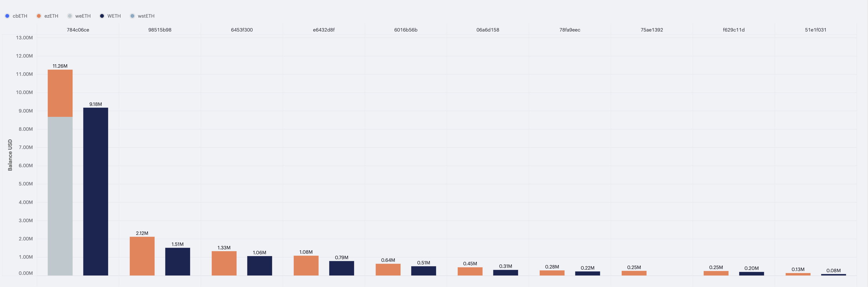Click the 9.18M WETH bar
868x287 pixels.
tap(96, 191)
